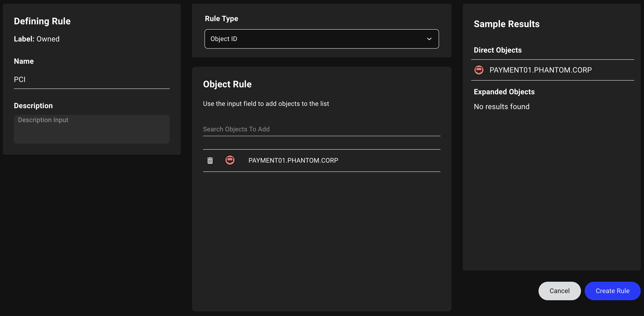Click the computer icon under Direct Objects

click(479, 70)
